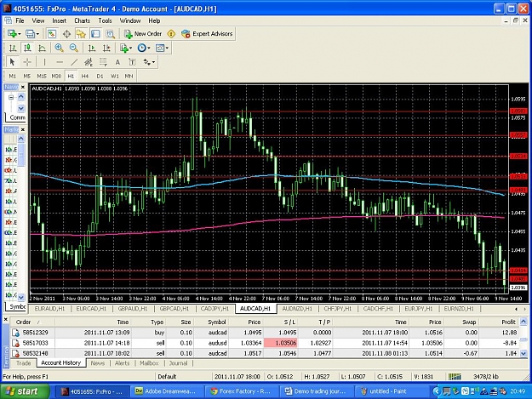Close the Terminal panel
This screenshot has height=399, width=532.
coord(5,319)
